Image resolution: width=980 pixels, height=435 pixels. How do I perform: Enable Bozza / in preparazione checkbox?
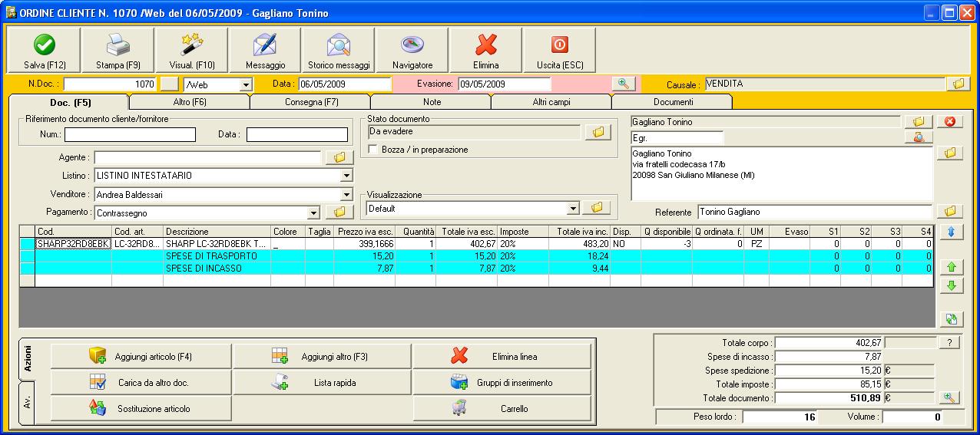(373, 150)
